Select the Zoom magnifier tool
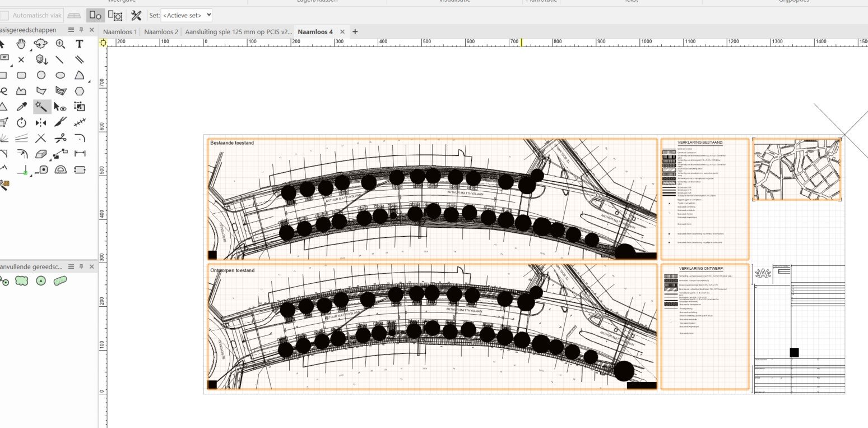This screenshot has width=868, height=428. point(60,43)
